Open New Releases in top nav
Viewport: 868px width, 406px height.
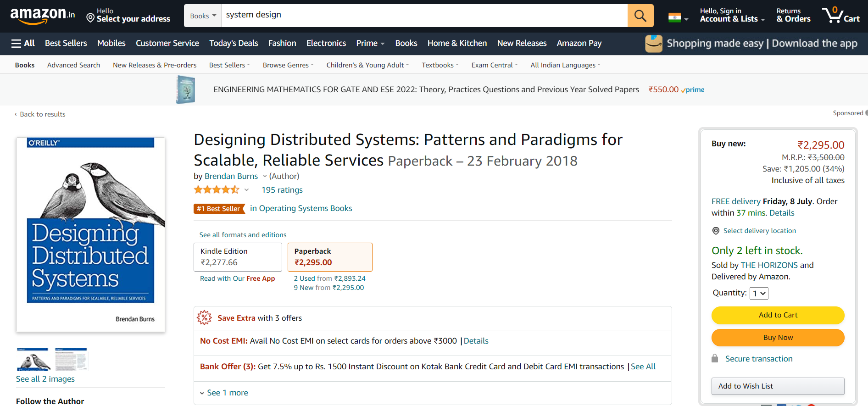(x=522, y=43)
